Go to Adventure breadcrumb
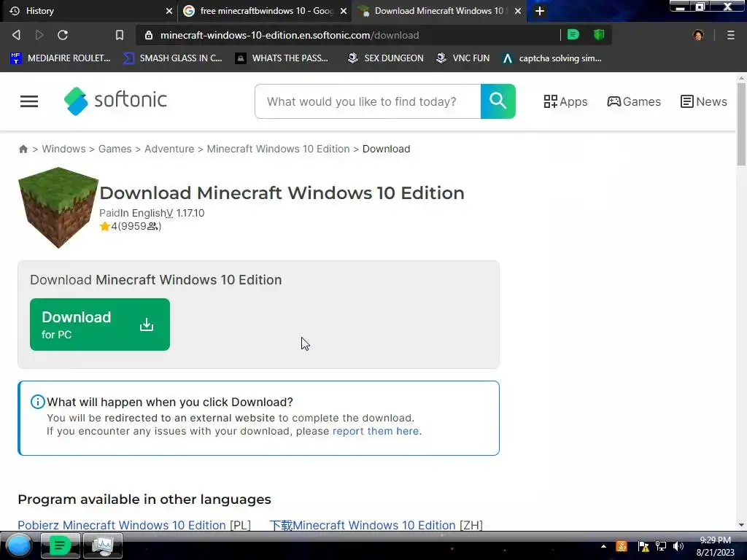747x560 pixels. (x=169, y=149)
